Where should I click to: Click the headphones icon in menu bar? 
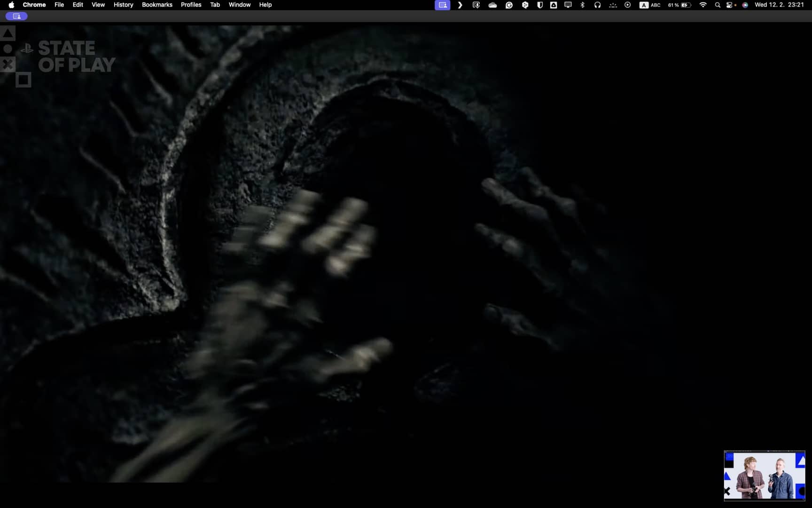point(597,5)
